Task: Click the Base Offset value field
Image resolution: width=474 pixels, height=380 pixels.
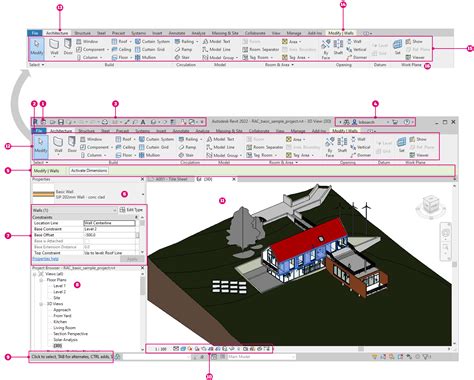Action: coord(109,235)
